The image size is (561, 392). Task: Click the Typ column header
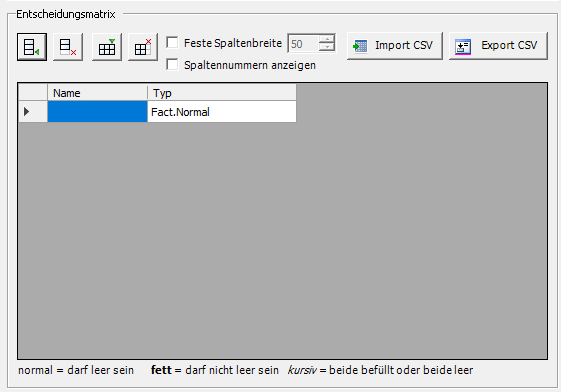pyautogui.click(x=222, y=93)
